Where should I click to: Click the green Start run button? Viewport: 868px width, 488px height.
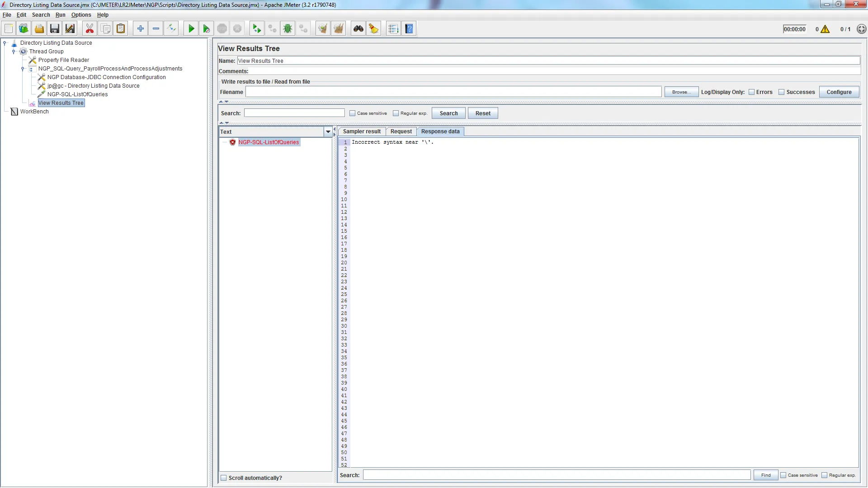click(x=191, y=29)
